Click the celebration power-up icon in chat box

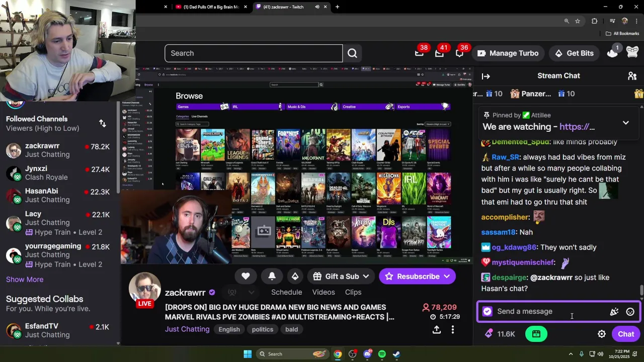click(x=614, y=312)
